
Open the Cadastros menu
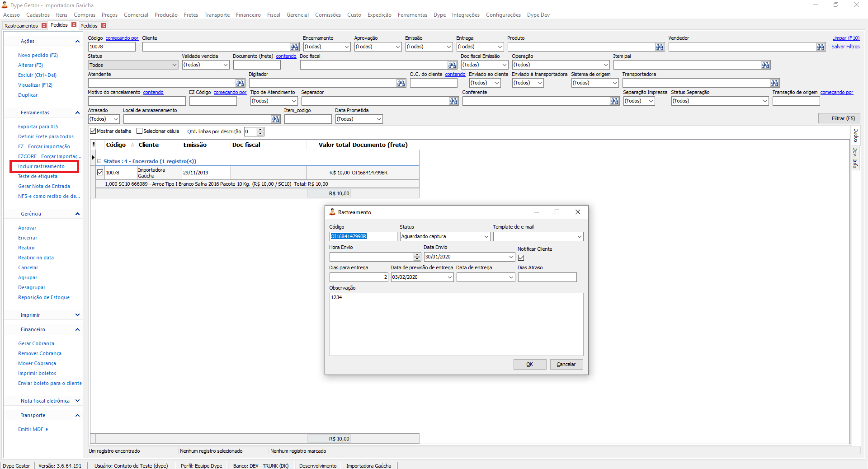38,15
